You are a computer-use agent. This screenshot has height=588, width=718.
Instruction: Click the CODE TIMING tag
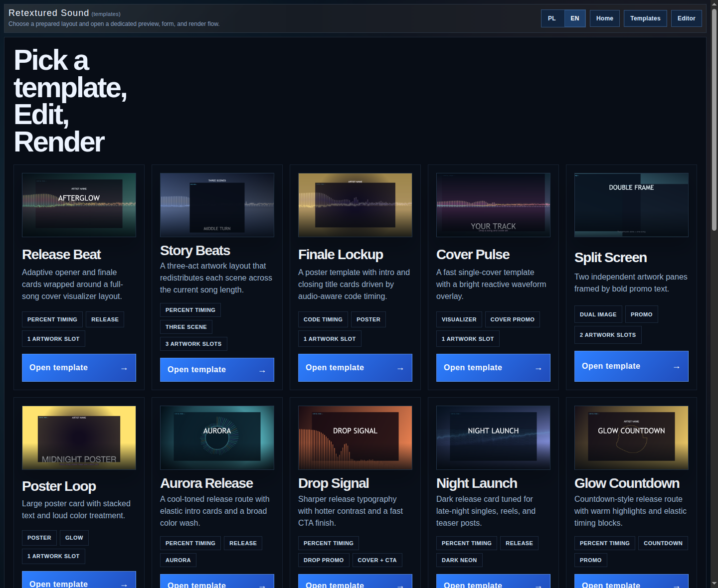(323, 319)
